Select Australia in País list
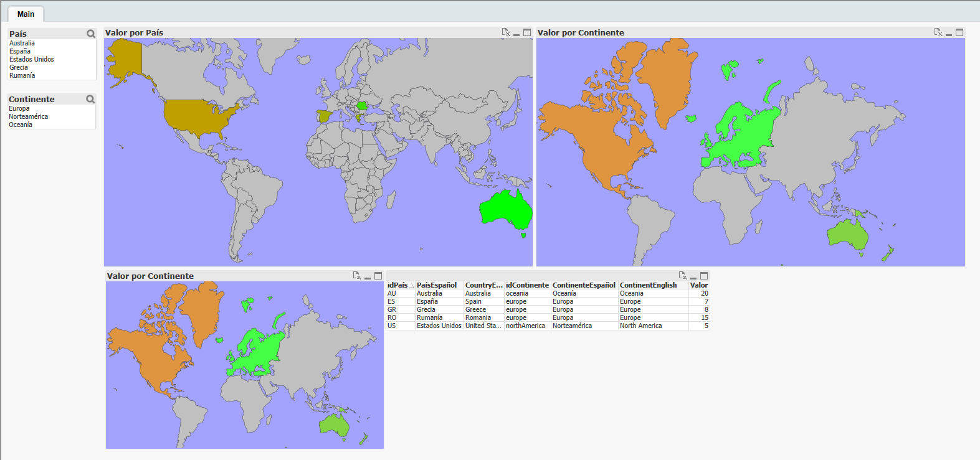 pyautogui.click(x=22, y=43)
